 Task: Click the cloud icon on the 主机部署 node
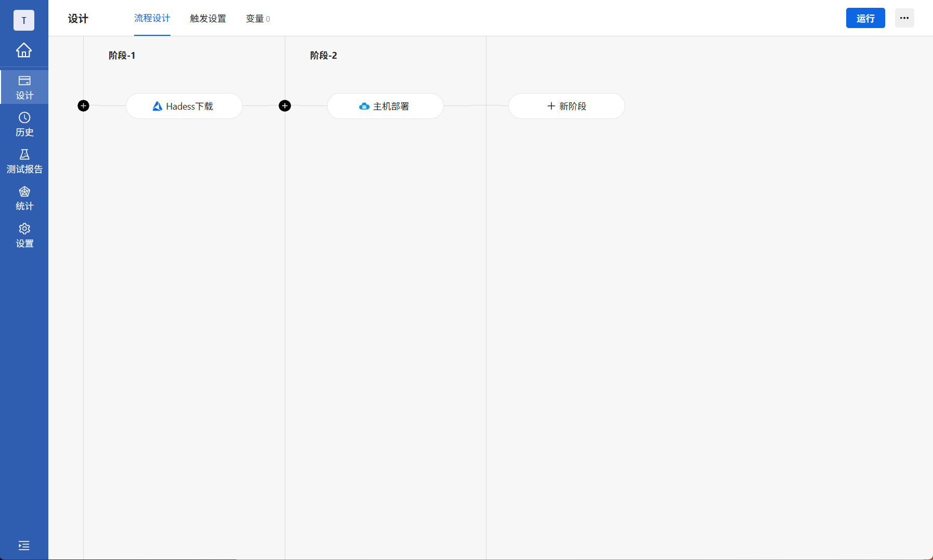pyautogui.click(x=364, y=106)
